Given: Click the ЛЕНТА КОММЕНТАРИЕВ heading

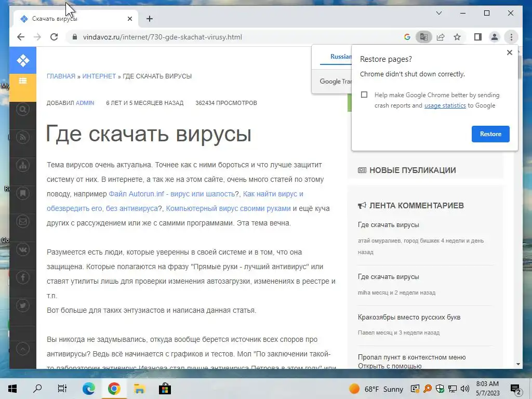Looking at the screenshot, I should 416,206.
